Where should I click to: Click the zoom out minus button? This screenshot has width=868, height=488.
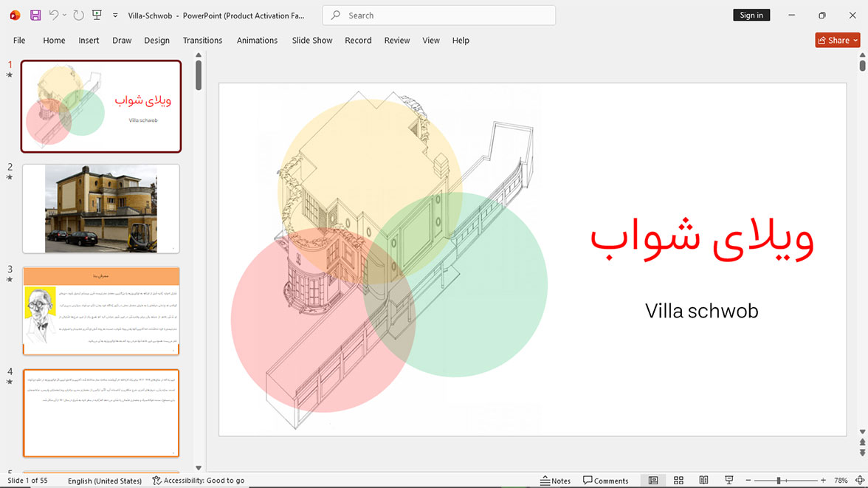[x=748, y=480]
